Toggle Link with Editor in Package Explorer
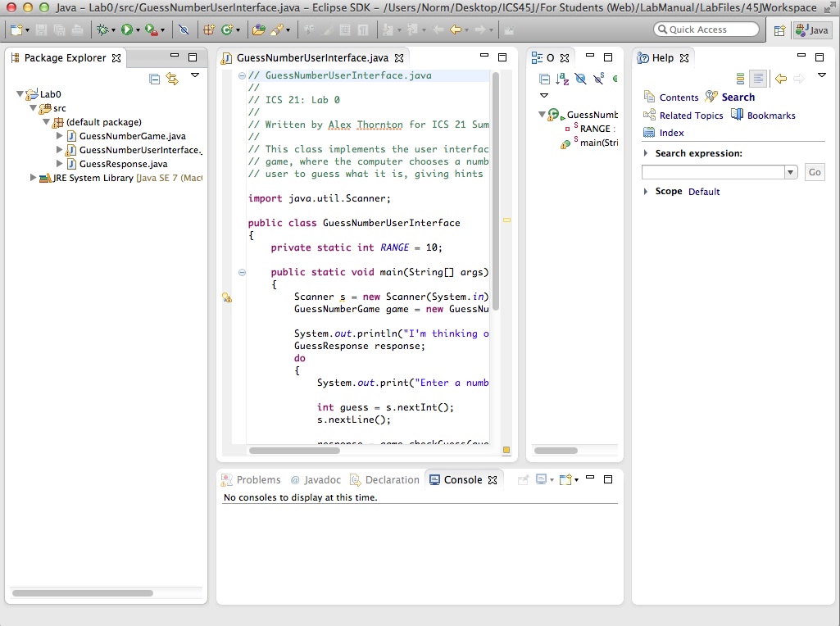840x626 pixels. pos(171,79)
